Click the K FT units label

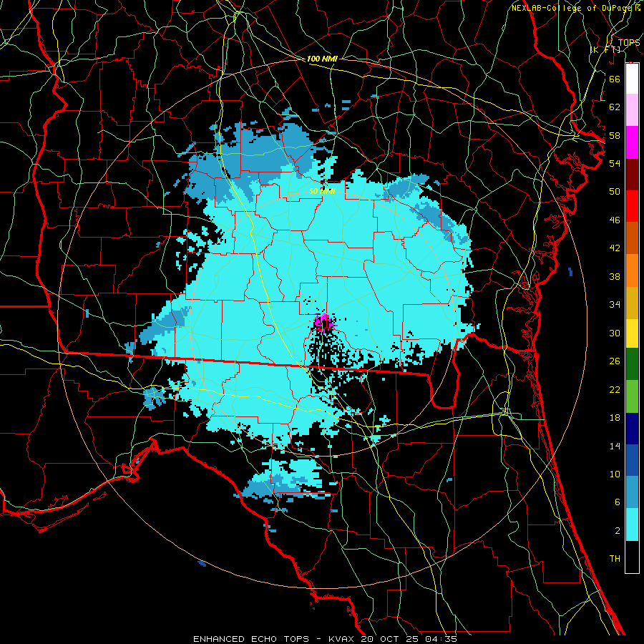click(x=605, y=49)
